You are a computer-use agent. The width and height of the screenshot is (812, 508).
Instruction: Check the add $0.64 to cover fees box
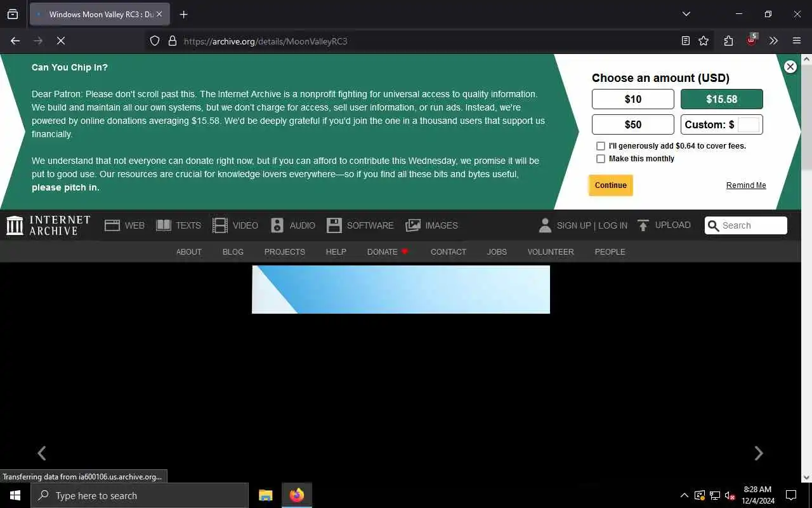click(601, 146)
